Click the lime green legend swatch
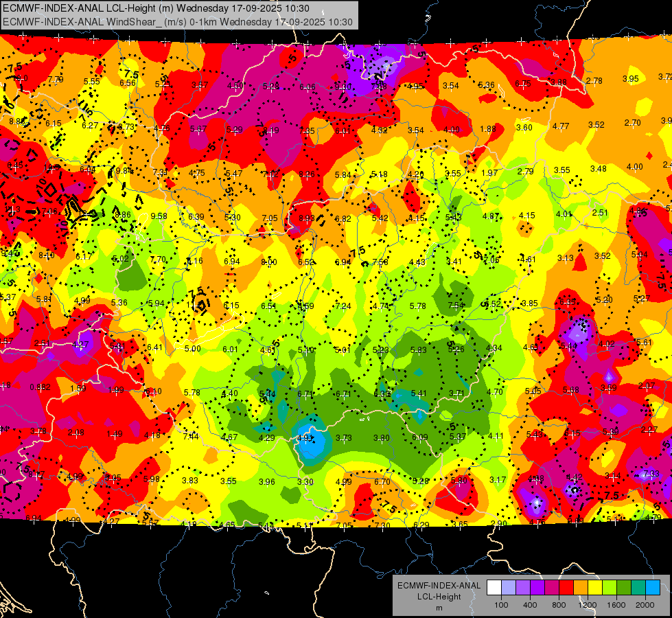Screen dimensions: 672x618 [x=610, y=587]
